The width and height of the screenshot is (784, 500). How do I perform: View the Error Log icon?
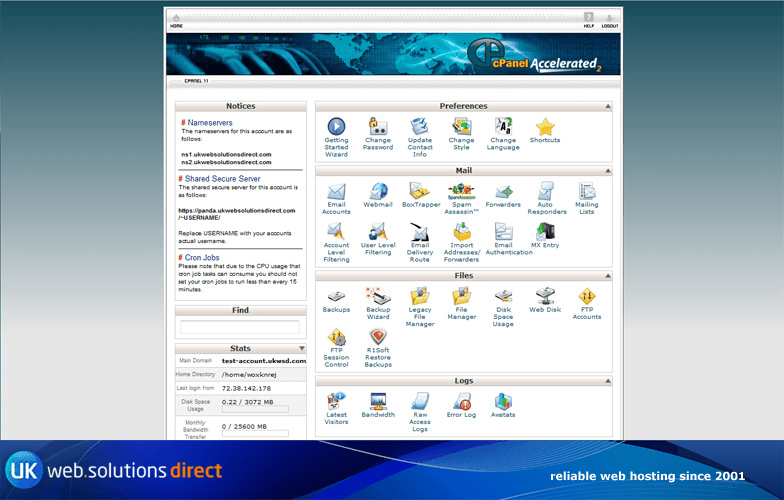pos(461,402)
